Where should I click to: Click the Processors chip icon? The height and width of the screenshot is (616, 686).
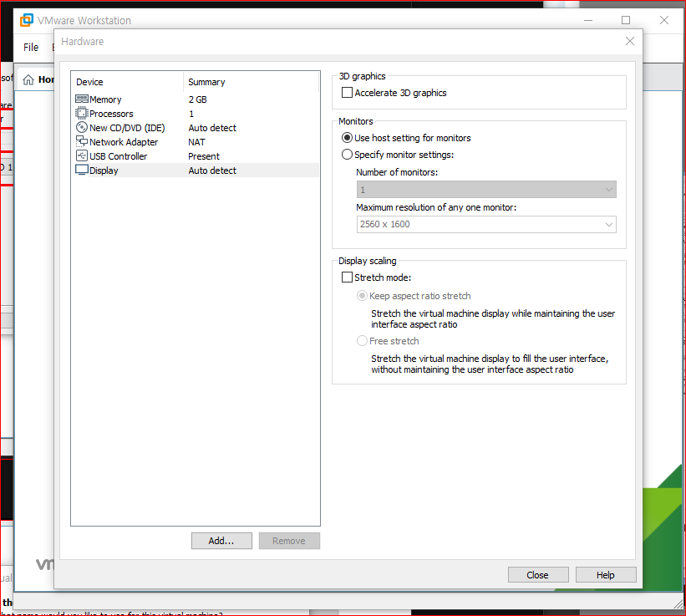tap(82, 114)
